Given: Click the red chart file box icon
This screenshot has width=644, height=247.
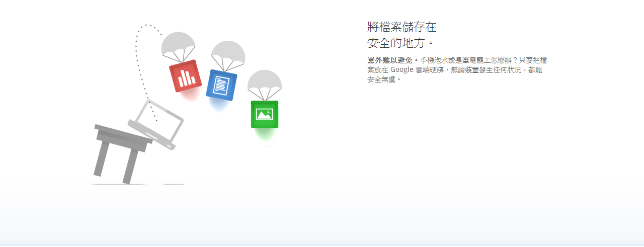Looking at the screenshot, I should coord(185,76).
